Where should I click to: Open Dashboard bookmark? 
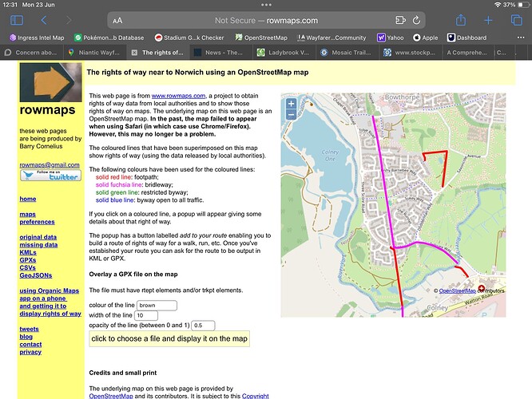466,38
